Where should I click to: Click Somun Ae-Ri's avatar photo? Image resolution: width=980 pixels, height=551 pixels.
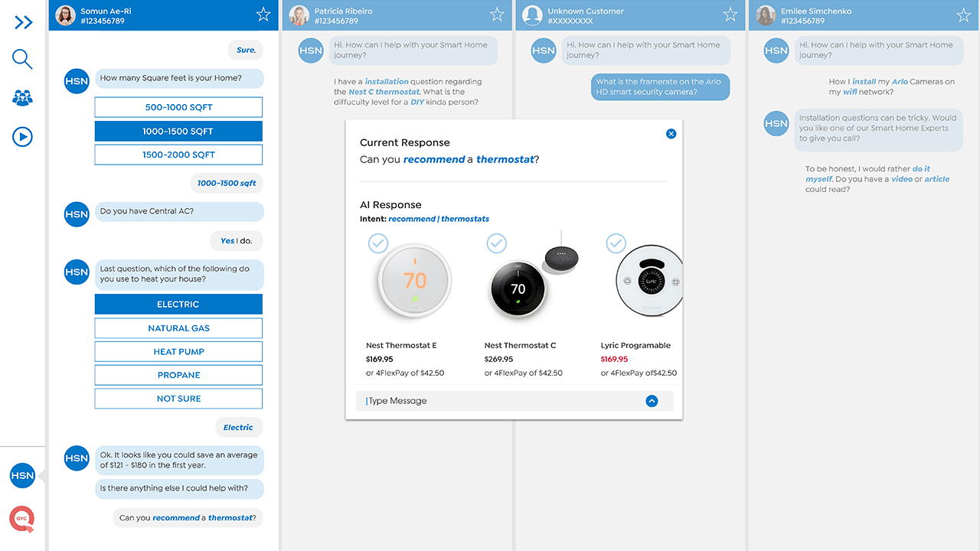[66, 15]
